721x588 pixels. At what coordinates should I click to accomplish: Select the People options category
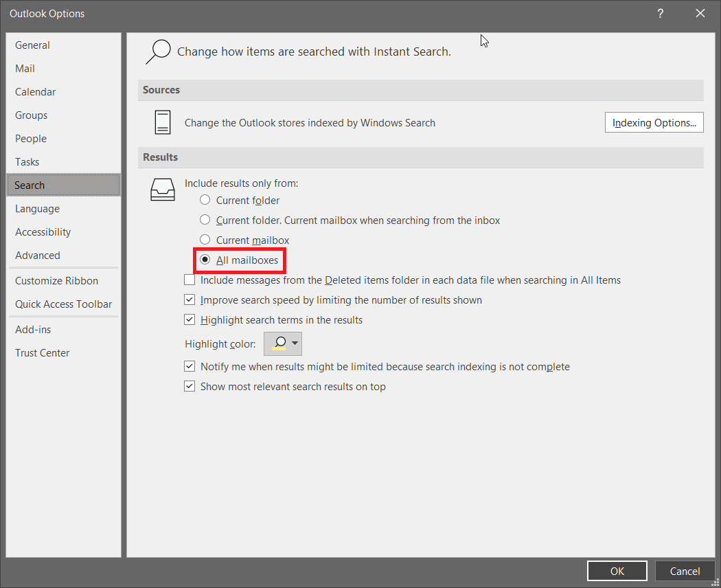pos(63,139)
